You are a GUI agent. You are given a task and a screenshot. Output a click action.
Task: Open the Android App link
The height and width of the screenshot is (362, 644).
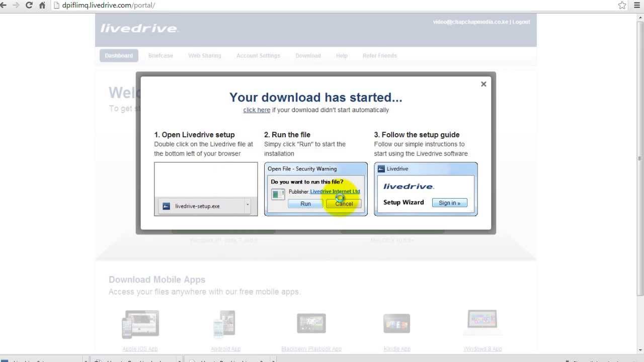tap(225, 349)
